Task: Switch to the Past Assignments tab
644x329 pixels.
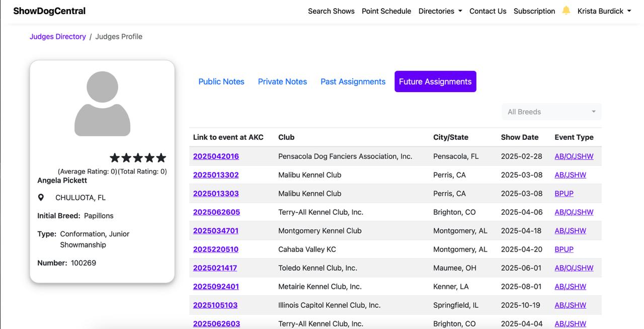Action: tap(353, 81)
